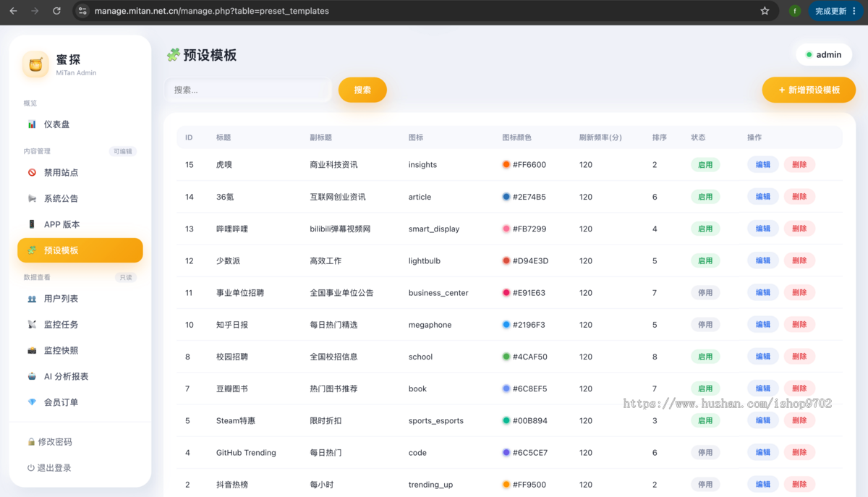The image size is (868, 497).
Task: Go to 系统公告 page
Action: (x=80, y=198)
